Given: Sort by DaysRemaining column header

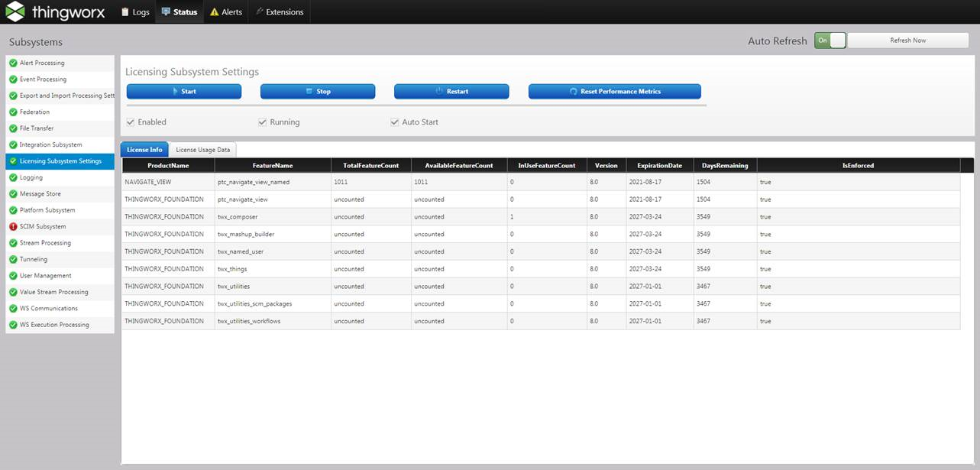Looking at the screenshot, I should coord(725,165).
